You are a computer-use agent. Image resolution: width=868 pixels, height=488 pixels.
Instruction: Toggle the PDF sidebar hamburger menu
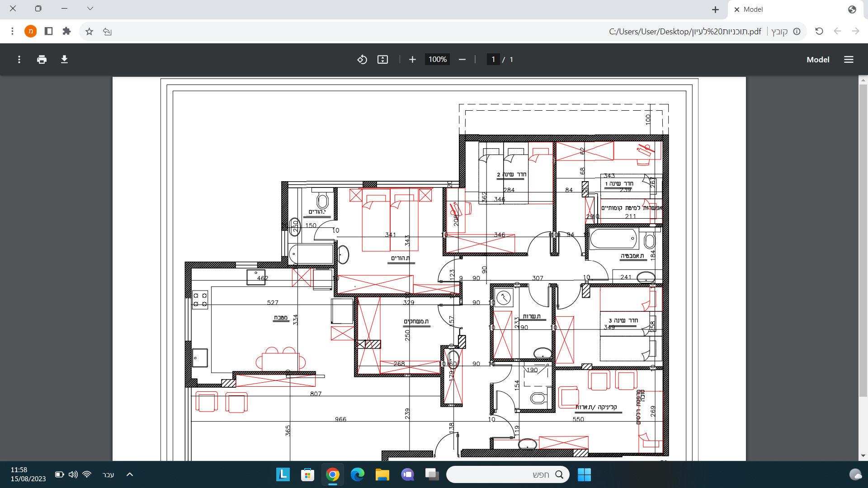pyautogui.click(x=849, y=60)
